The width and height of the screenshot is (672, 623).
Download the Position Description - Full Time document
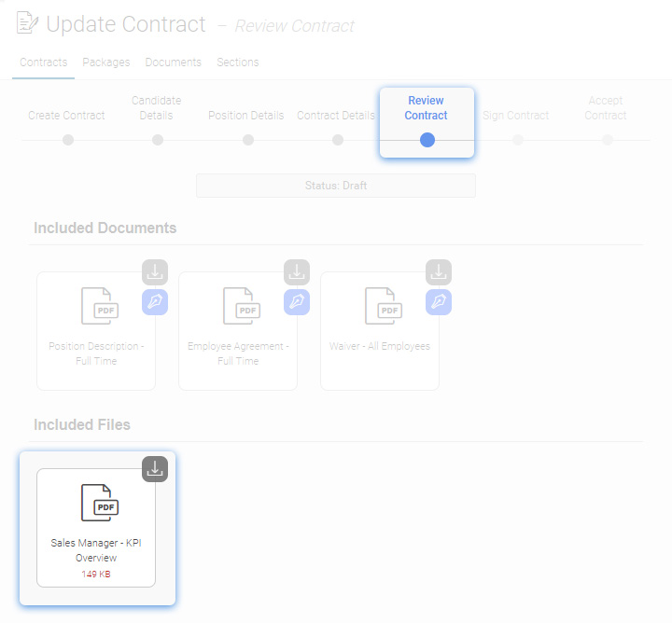pyautogui.click(x=155, y=272)
